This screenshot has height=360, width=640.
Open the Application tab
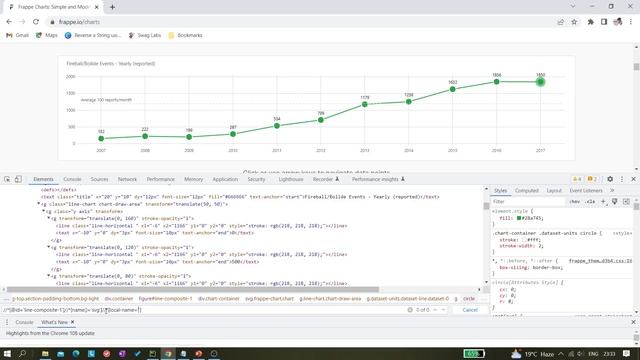pyautogui.click(x=225, y=179)
